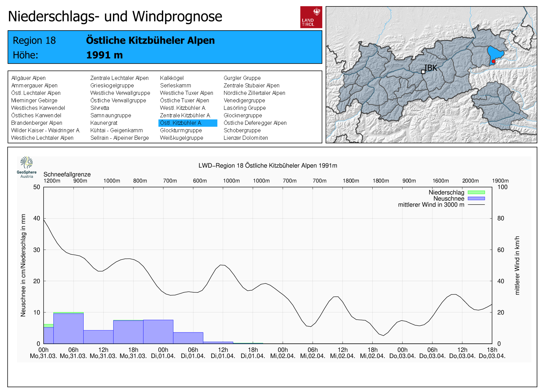The width and height of the screenshot is (544, 392).
Task: Click the Gurgler Gruppe region link
Action: pyautogui.click(x=242, y=78)
